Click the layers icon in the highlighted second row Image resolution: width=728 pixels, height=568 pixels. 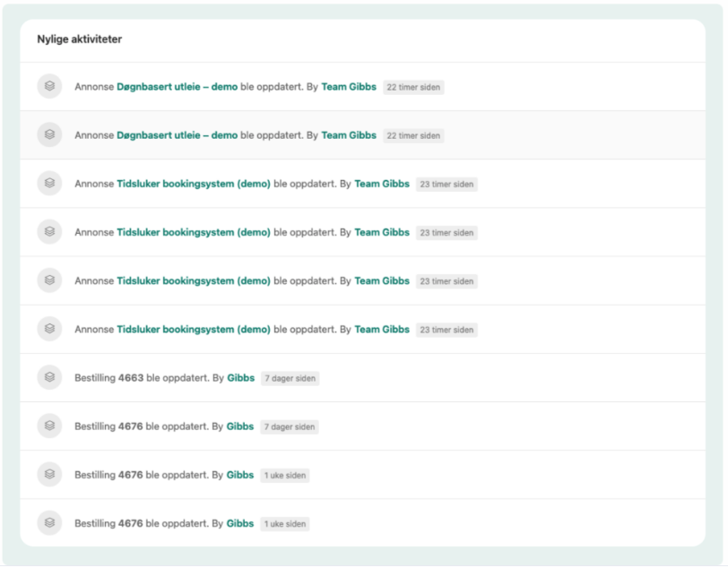(x=49, y=135)
